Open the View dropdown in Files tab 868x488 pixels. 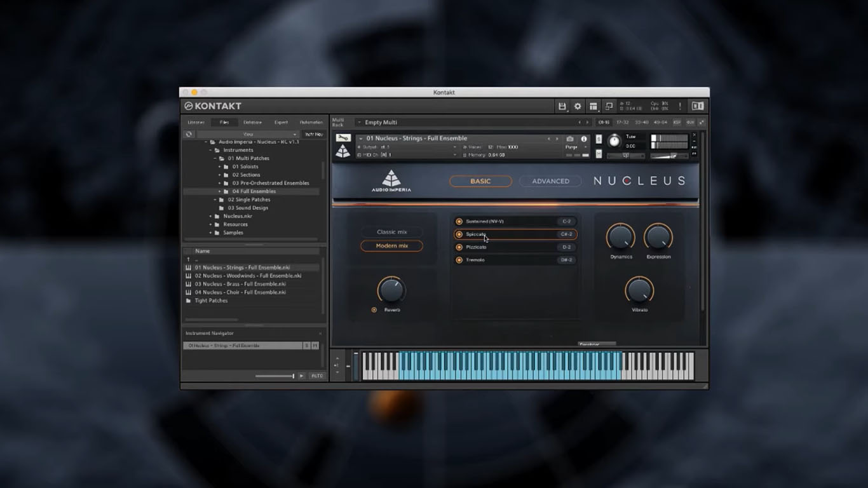coord(248,134)
